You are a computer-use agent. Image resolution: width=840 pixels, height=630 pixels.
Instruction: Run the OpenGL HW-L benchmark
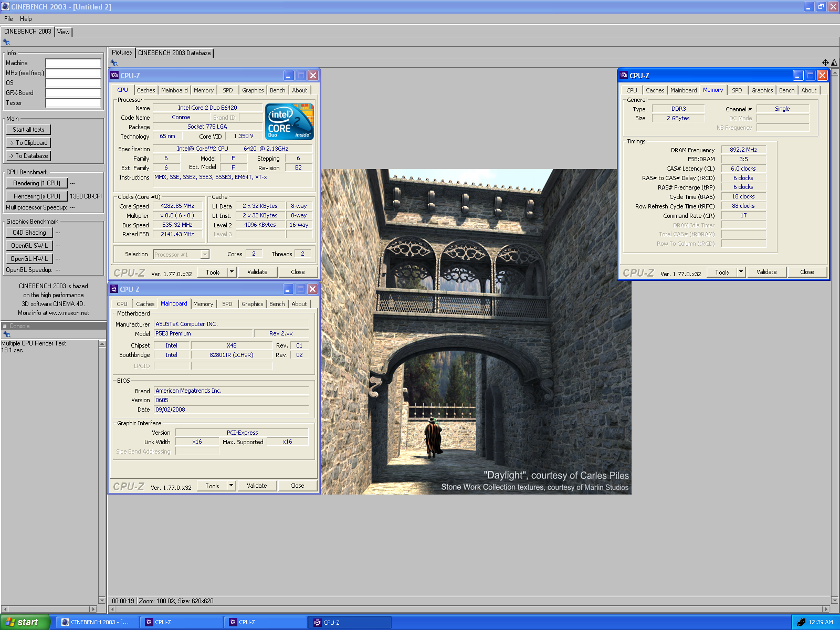pyautogui.click(x=29, y=259)
